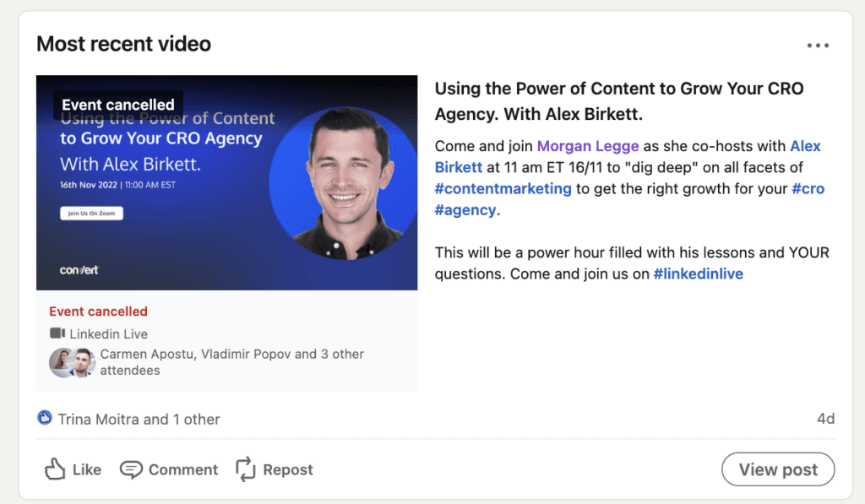The height and width of the screenshot is (504, 865).
Task: Open Morgan Legge's profile link
Action: coord(588,146)
